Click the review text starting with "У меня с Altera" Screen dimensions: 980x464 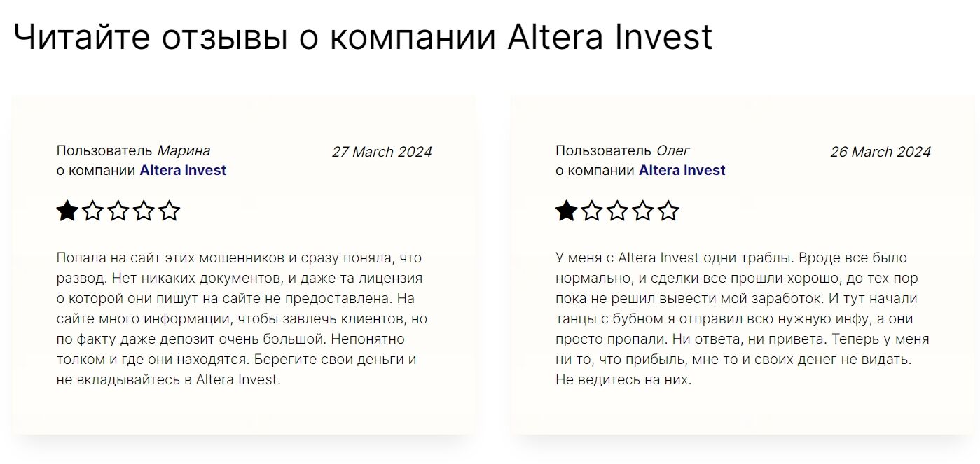(742, 319)
